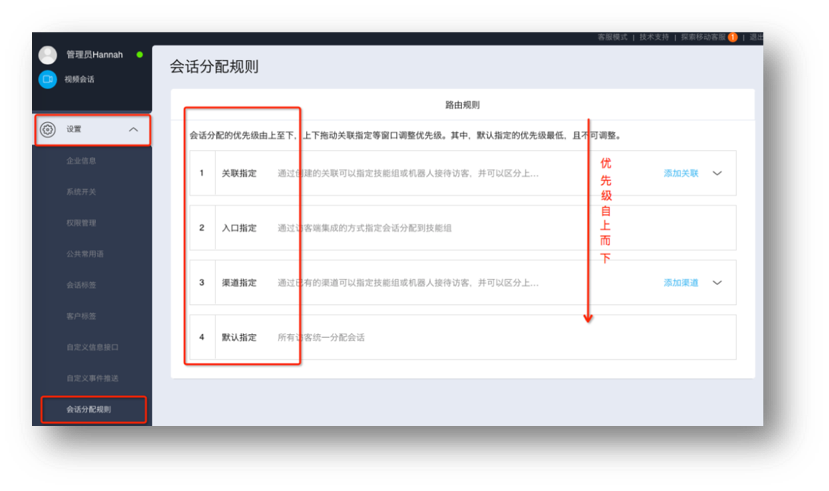Switch to 客服模式 in top bar
The image size is (829, 491).
click(612, 37)
